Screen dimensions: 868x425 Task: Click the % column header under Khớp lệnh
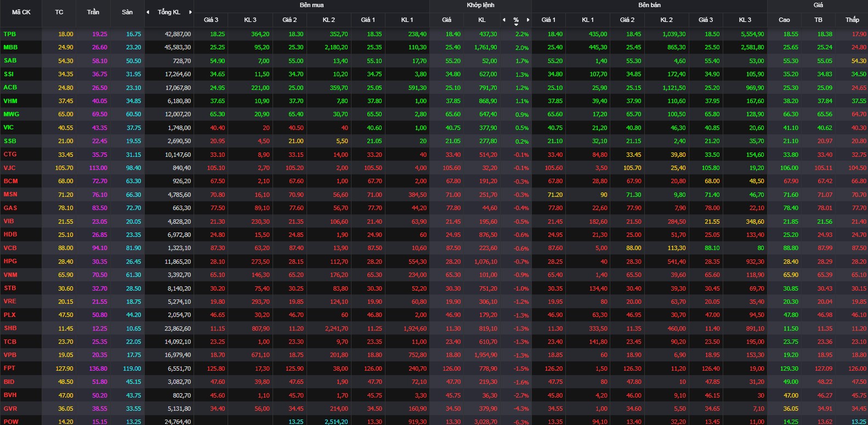(x=516, y=20)
